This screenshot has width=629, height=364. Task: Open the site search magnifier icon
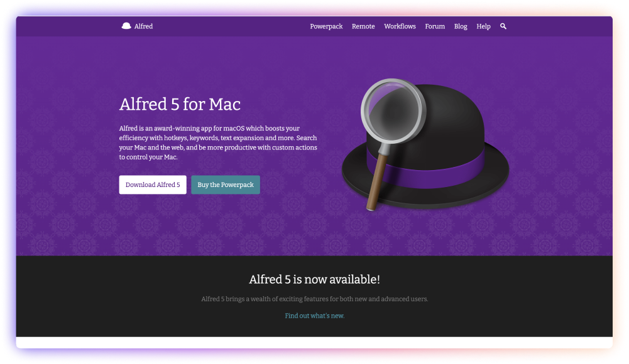click(503, 26)
